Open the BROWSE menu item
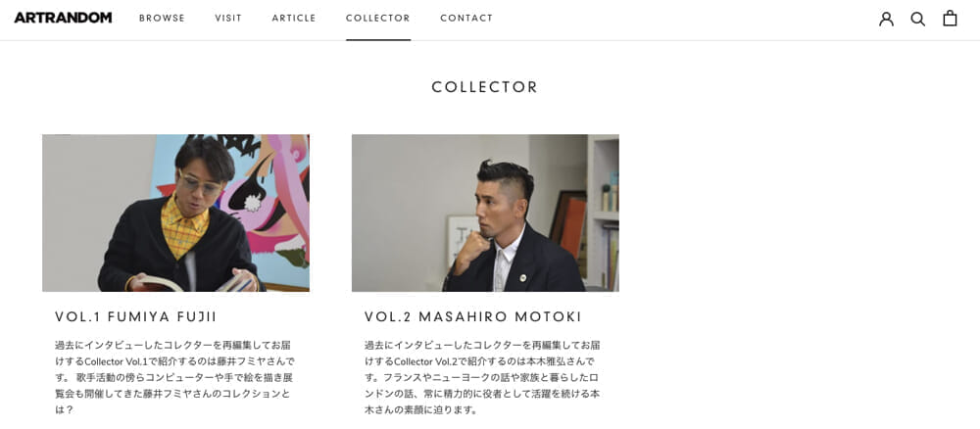Viewport: 980px width, 429px height. 162,18
